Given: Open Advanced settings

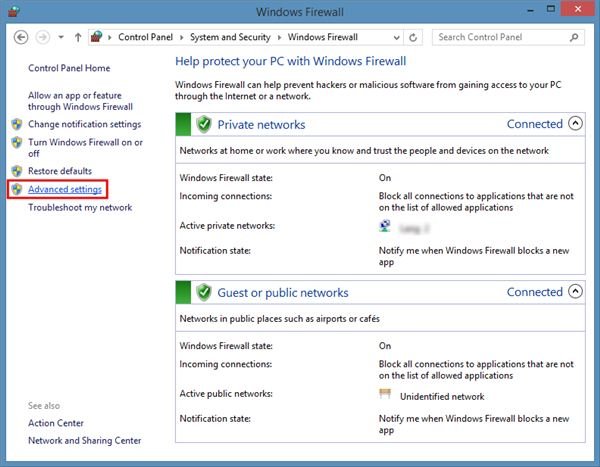Looking at the screenshot, I should (65, 189).
